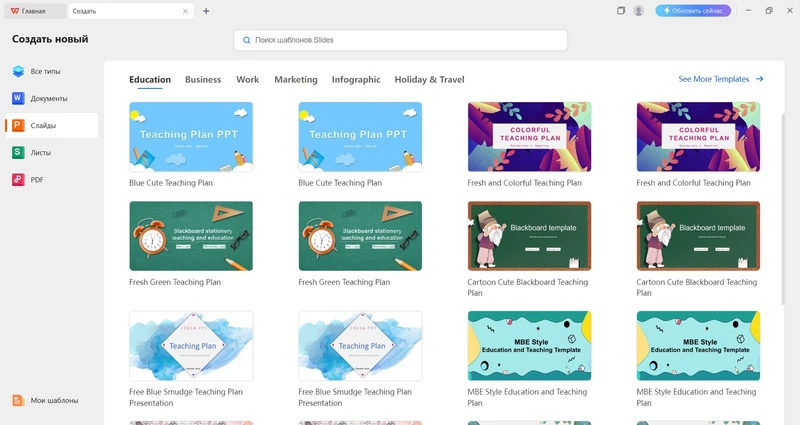Switch to the Education tab
The height and width of the screenshot is (425, 800).
point(150,80)
